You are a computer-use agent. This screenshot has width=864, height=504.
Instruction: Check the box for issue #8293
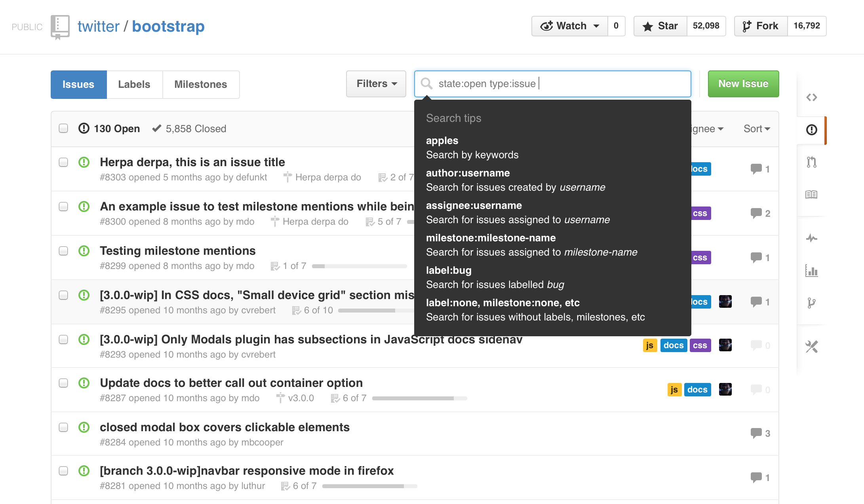pyautogui.click(x=63, y=339)
